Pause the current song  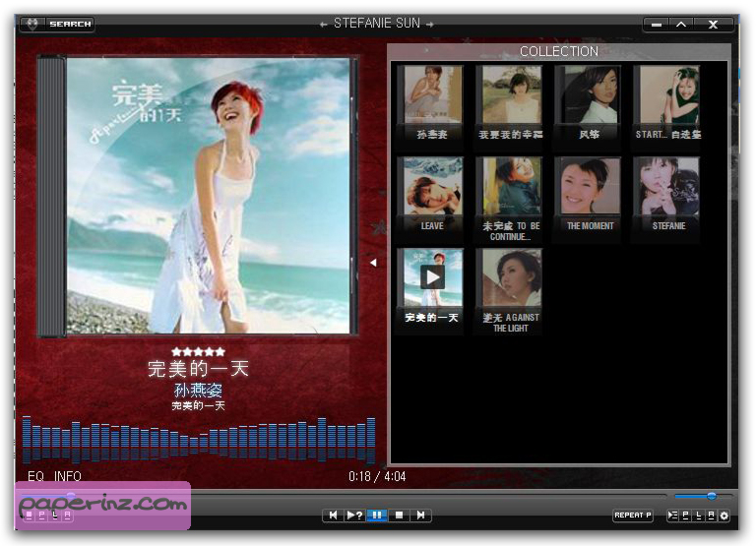[377, 516]
